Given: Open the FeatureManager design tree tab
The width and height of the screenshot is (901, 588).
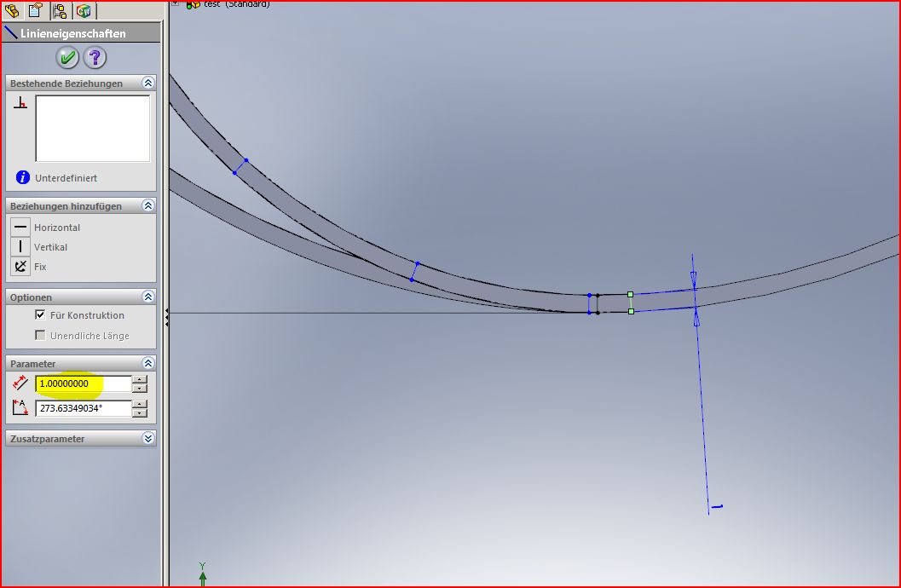Looking at the screenshot, I should tap(11, 9).
